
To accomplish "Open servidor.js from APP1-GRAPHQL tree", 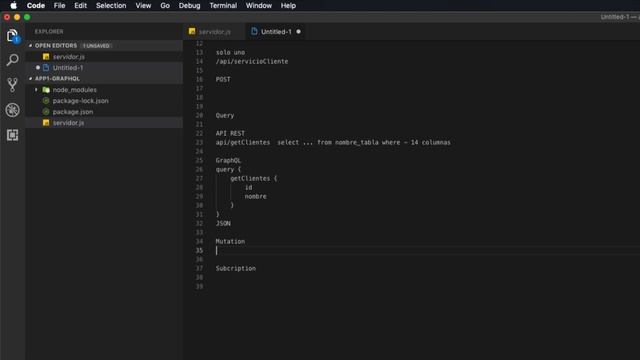I will [104, 123].
